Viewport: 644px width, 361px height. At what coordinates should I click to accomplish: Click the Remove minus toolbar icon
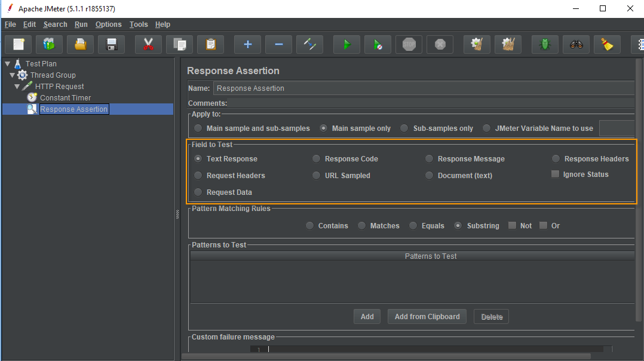click(x=278, y=44)
